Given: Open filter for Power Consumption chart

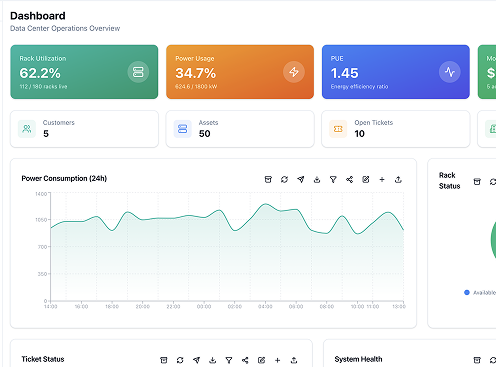Looking at the screenshot, I should [333, 179].
